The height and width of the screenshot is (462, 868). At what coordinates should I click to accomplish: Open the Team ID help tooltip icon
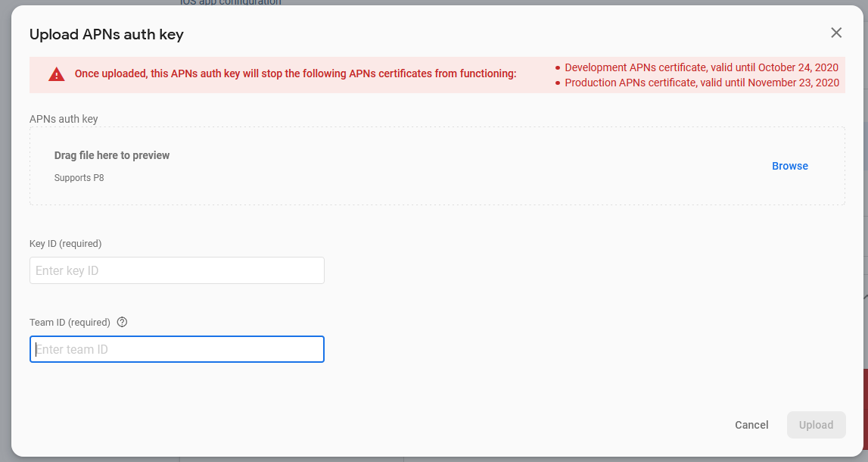122,322
